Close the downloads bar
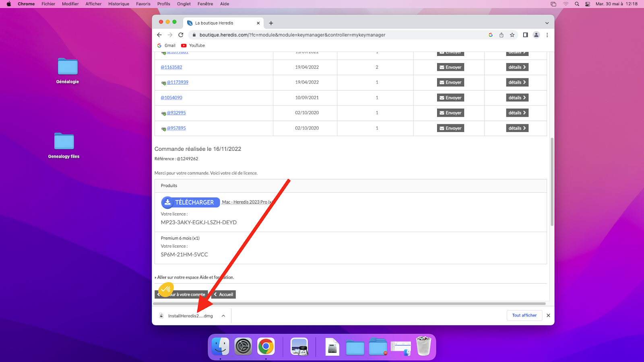The image size is (644, 362). [548, 315]
